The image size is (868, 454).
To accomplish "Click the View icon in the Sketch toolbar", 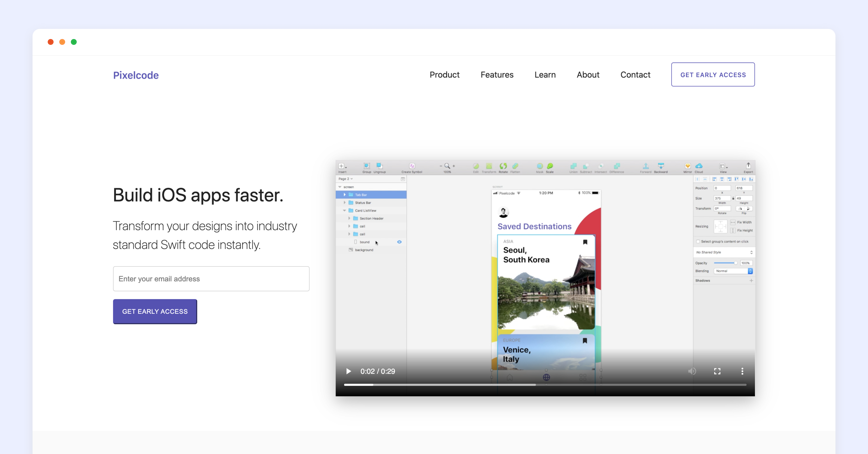I will tap(722, 166).
